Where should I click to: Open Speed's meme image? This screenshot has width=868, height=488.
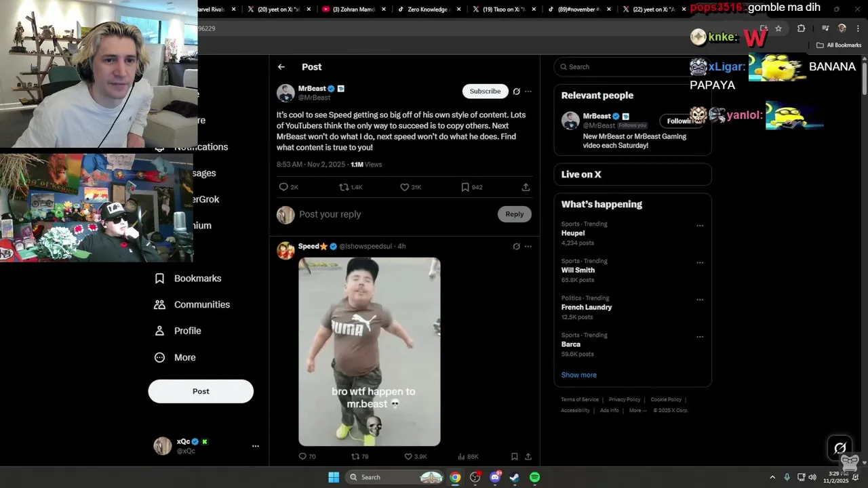[x=370, y=352]
